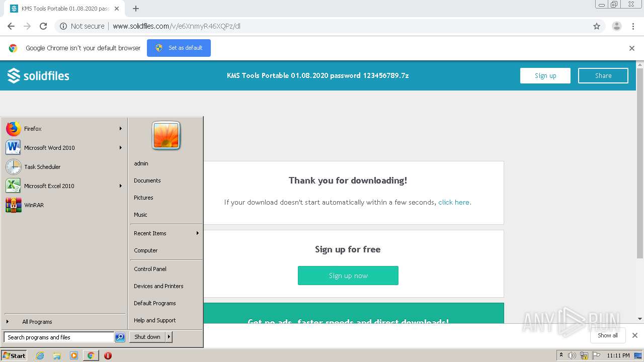Go forward in Chrome
Image resolution: width=644 pixels, height=362 pixels.
[x=27, y=26]
